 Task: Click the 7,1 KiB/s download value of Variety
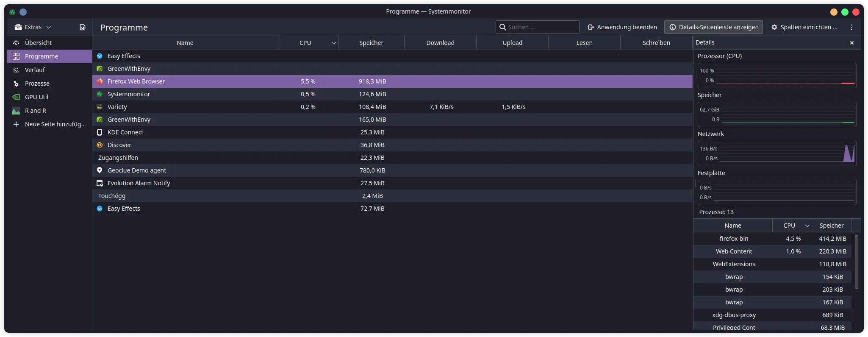(x=441, y=107)
